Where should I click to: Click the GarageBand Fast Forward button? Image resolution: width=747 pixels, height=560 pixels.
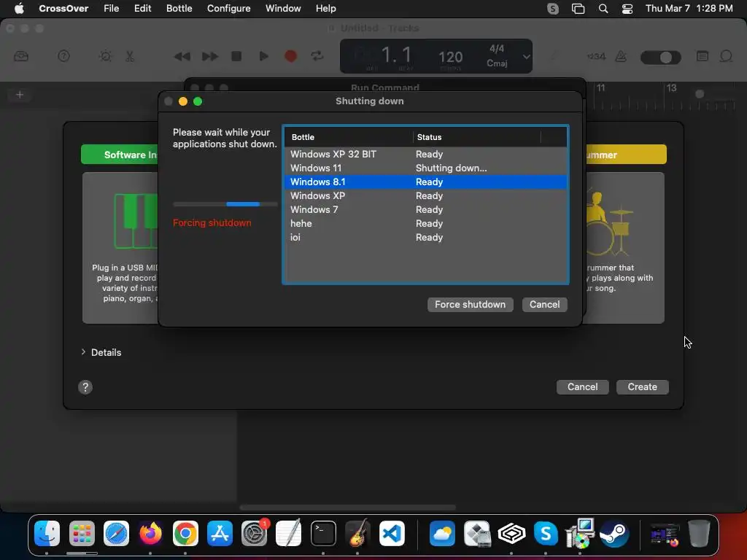coord(209,57)
